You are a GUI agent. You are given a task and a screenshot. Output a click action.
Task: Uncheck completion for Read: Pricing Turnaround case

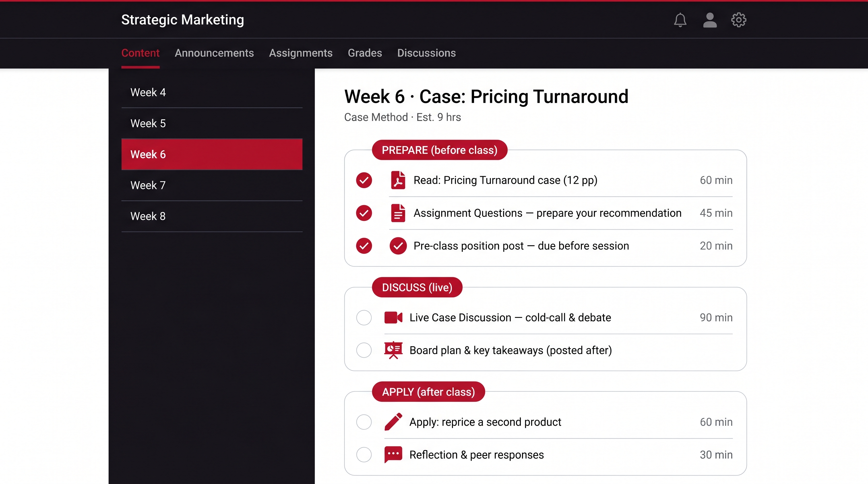(x=364, y=180)
